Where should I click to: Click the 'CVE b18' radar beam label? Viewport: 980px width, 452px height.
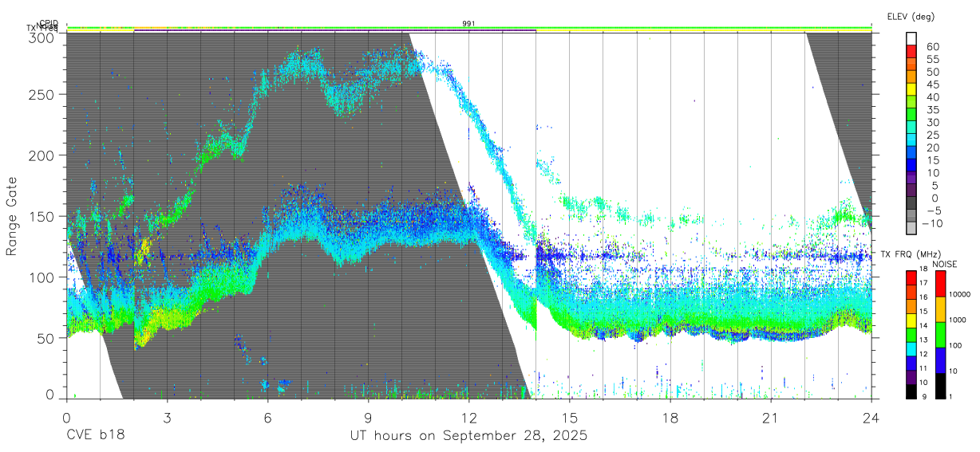94,435
